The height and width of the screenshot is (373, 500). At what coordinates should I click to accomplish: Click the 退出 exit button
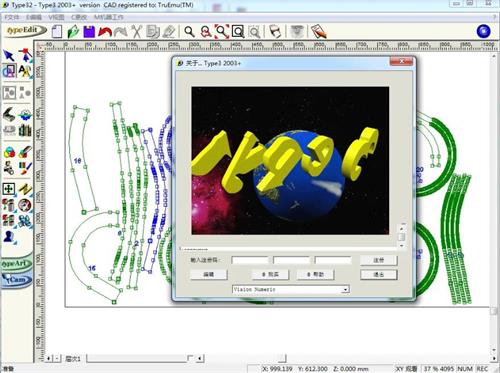tap(379, 274)
